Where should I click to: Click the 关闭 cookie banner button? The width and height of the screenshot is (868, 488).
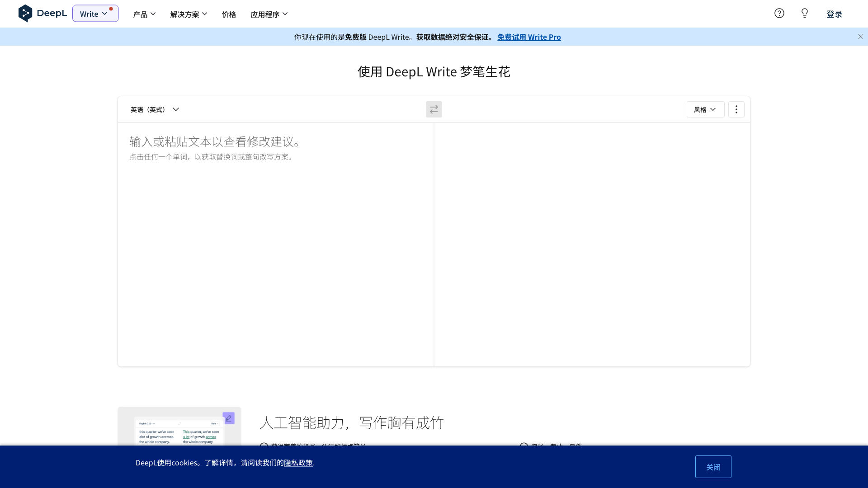coord(713,467)
